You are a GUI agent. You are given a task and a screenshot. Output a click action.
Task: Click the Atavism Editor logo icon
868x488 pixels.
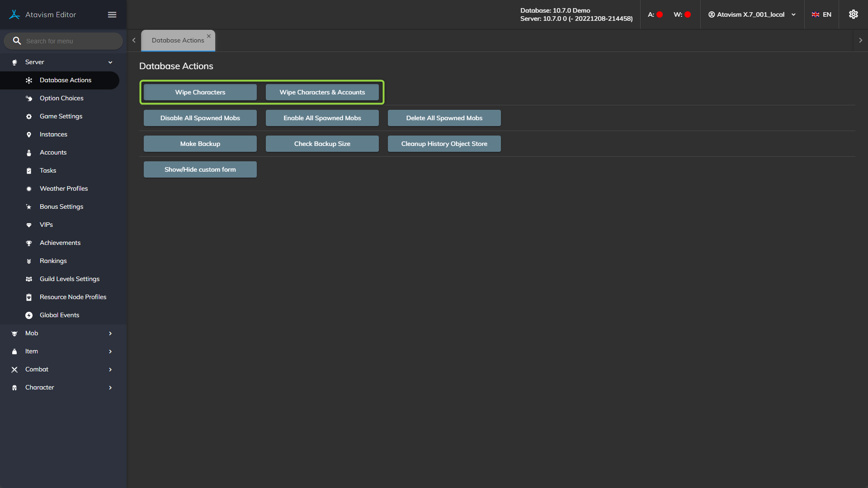coord(14,14)
